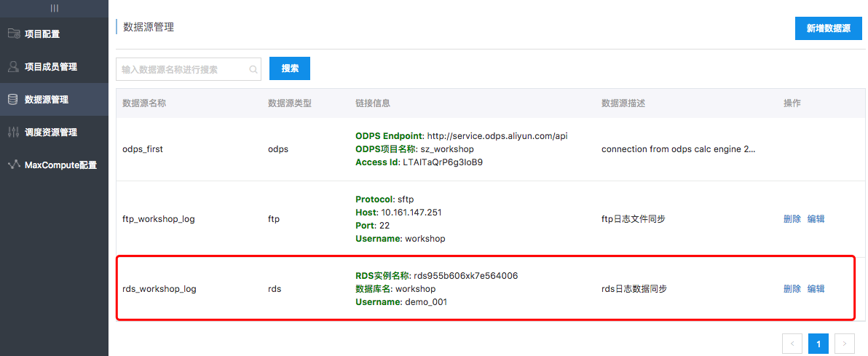Image resolution: width=868 pixels, height=356 pixels.
Task: Click the 数据库名: workshop line
Action: [x=396, y=288]
